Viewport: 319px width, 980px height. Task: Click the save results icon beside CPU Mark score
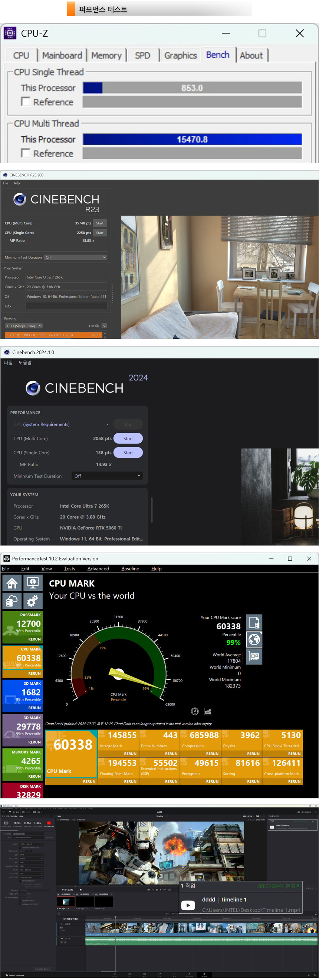point(254,622)
